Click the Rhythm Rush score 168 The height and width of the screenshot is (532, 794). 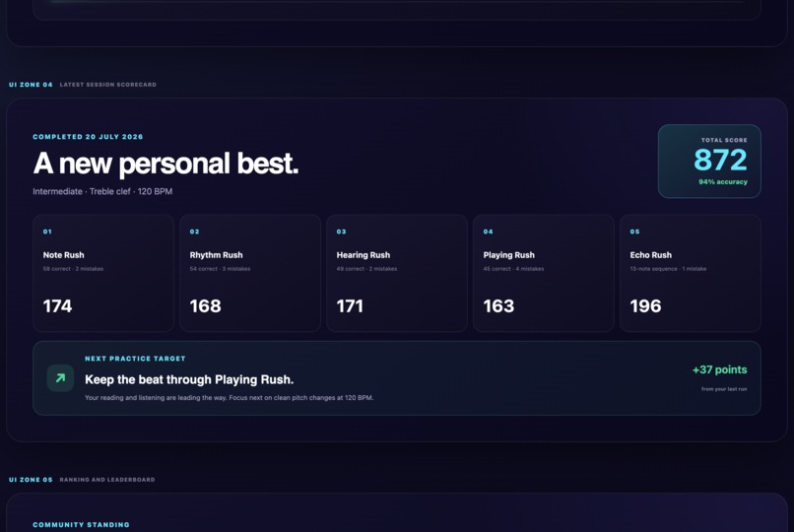(205, 305)
